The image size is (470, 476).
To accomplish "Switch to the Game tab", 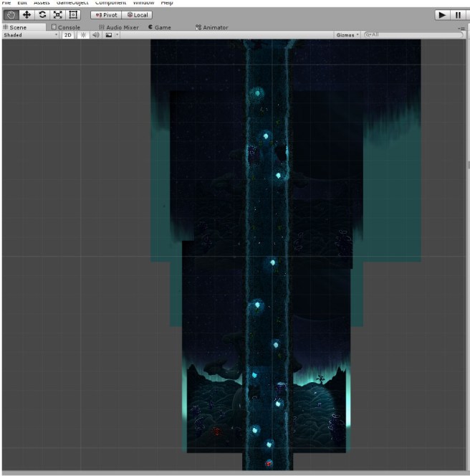I will 160,27.
